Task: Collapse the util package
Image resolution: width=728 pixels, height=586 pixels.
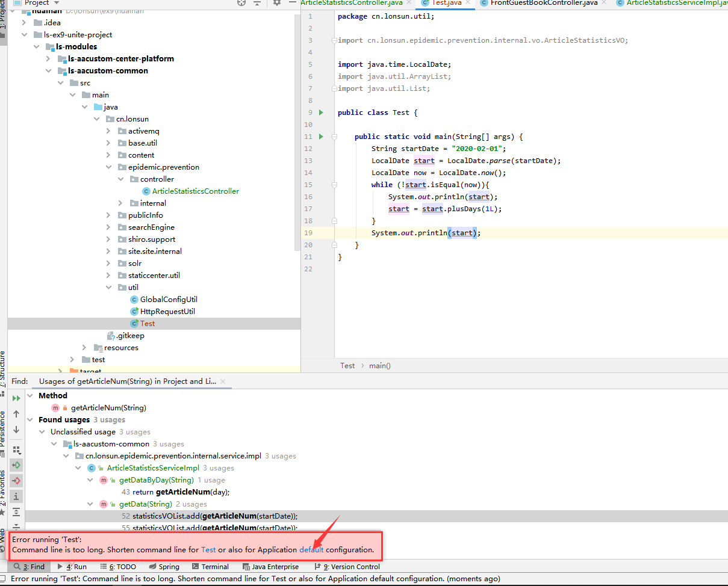Action: (108, 287)
